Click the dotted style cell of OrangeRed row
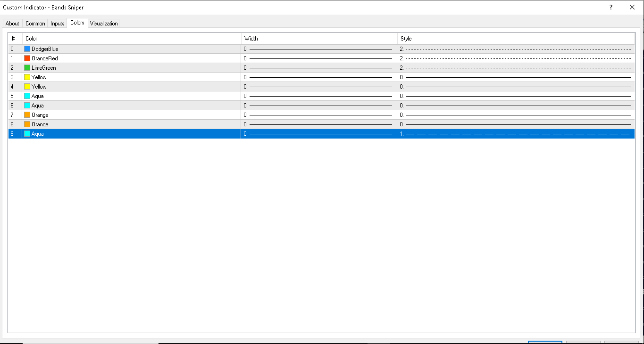The height and width of the screenshot is (344, 644). coord(516,58)
